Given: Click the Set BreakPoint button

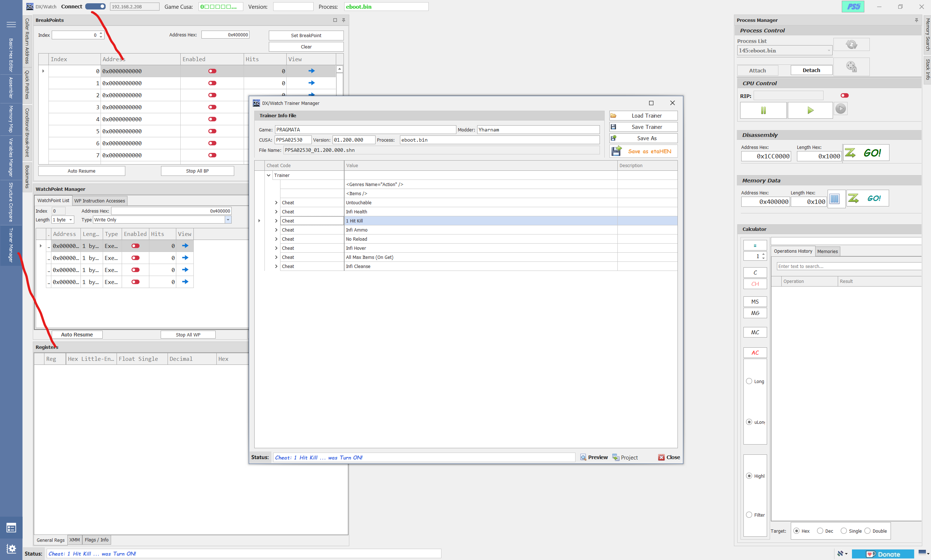Looking at the screenshot, I should coord(306,35).
